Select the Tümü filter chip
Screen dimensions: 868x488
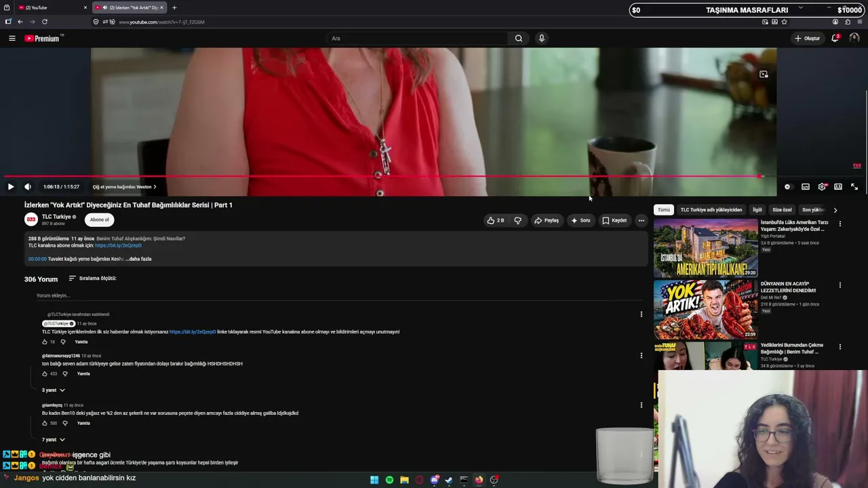pyautogui.click(x=664, y=210)
